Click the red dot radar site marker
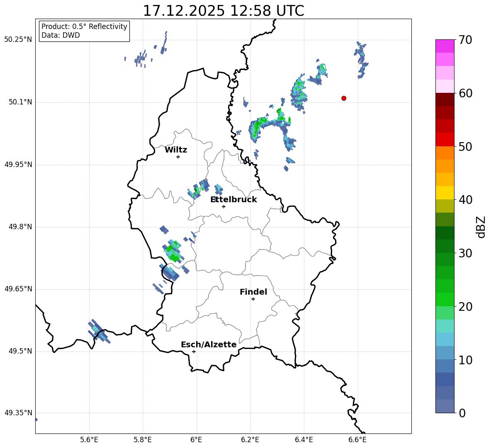This screenshot has height=448, width=491. coord(343,98)
